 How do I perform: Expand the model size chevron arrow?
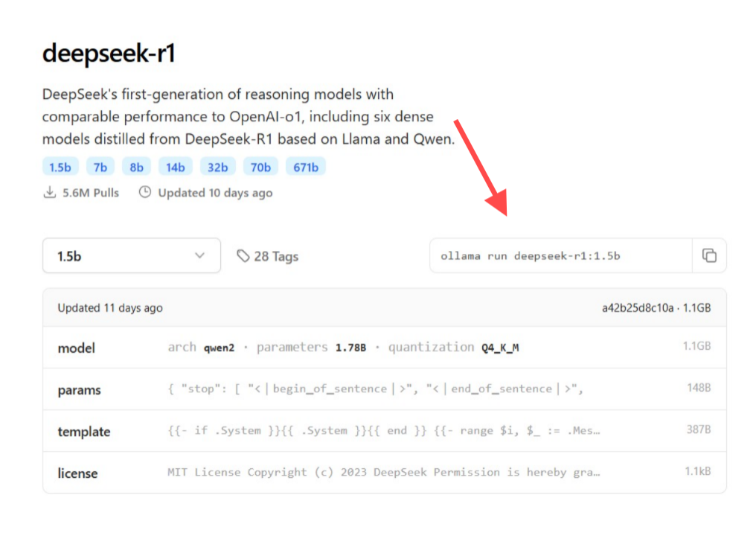point(199,255)
